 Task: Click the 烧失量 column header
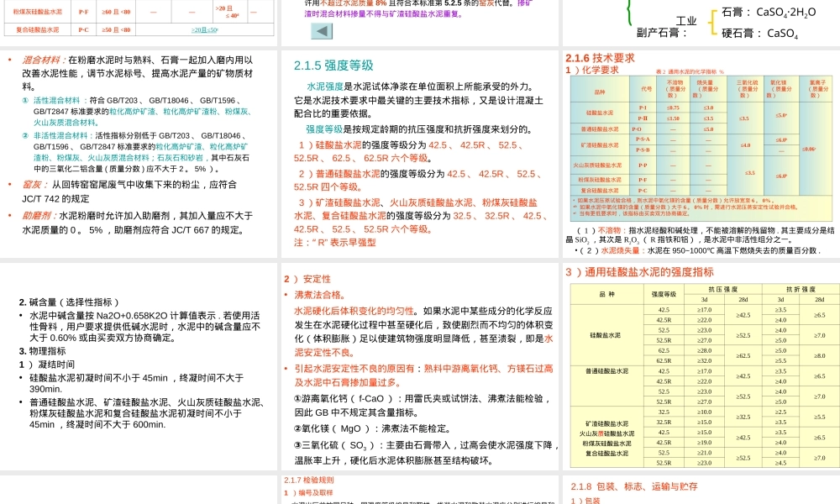click(x=707, y=89)
